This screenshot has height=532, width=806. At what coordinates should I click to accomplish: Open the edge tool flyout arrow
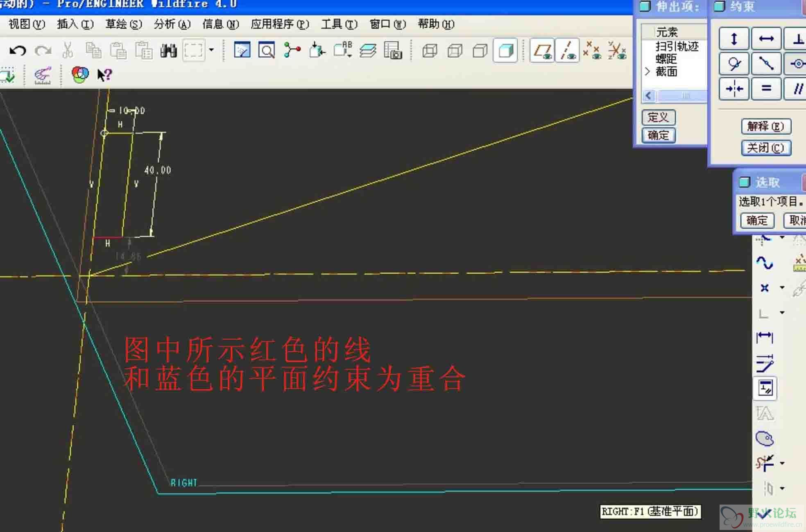782,313
